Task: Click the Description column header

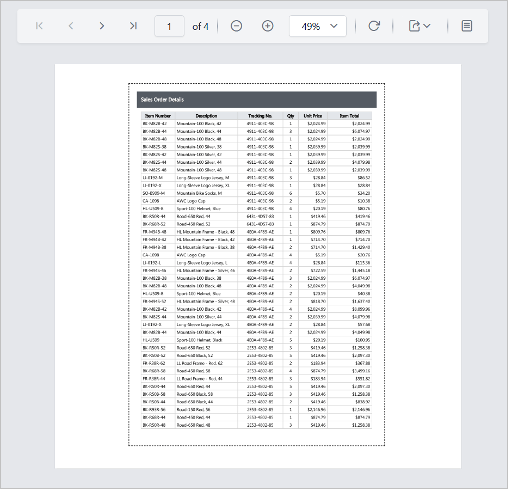Action: pos(206,116)
